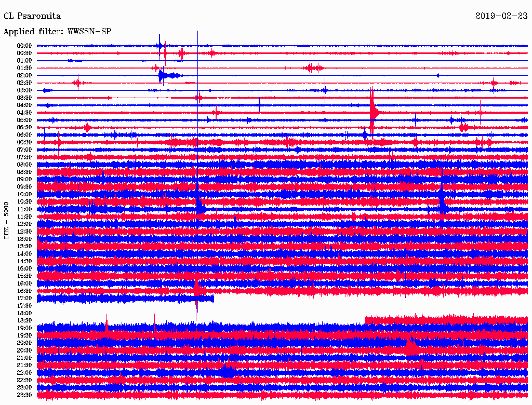Select the 04:30 time row label
This screenshot has width=532, height=405.
[24, 113]
